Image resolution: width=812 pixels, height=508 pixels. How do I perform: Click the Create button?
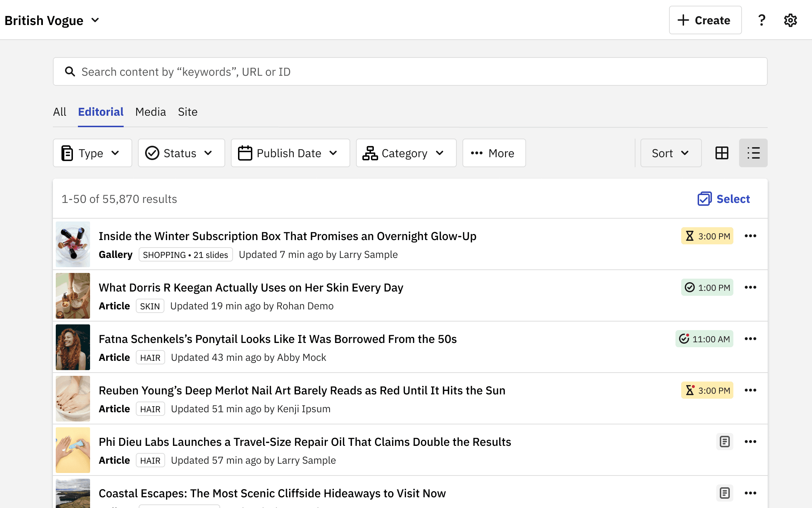pos(705,20)
